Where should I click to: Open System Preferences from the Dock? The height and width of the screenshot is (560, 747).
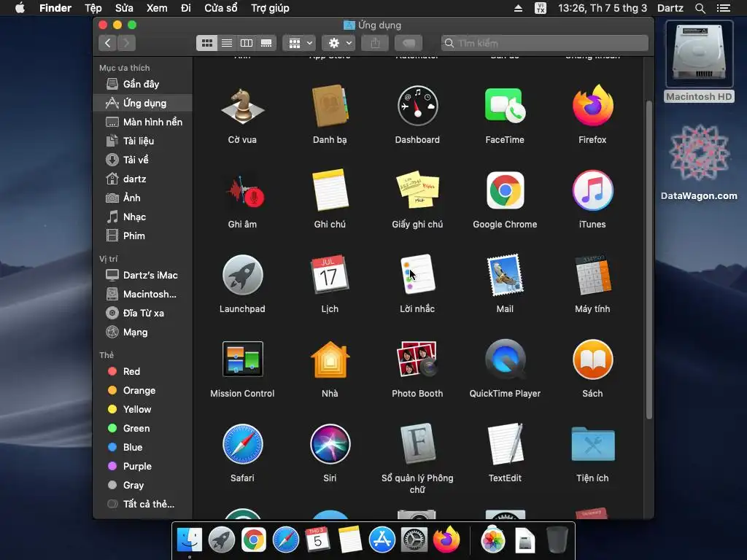414,540
